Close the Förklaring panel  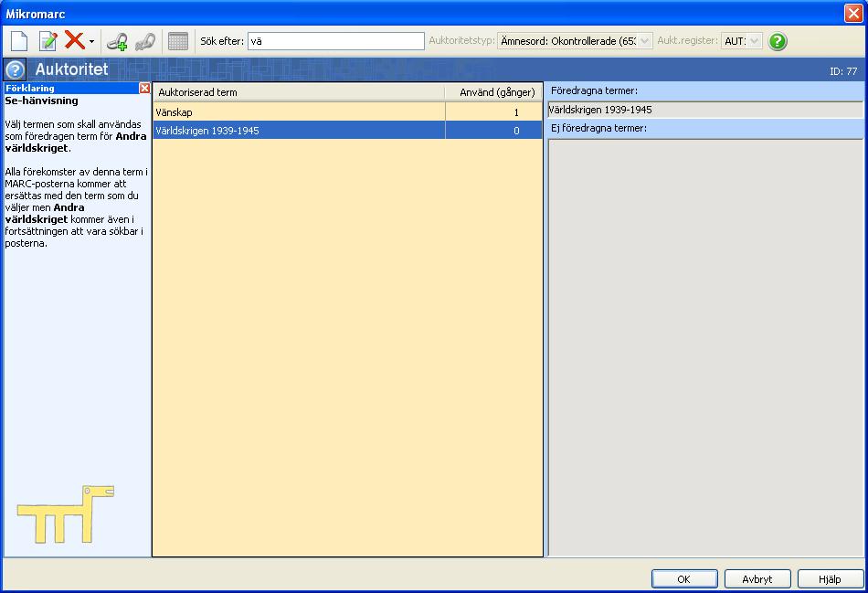coord(144,88)
